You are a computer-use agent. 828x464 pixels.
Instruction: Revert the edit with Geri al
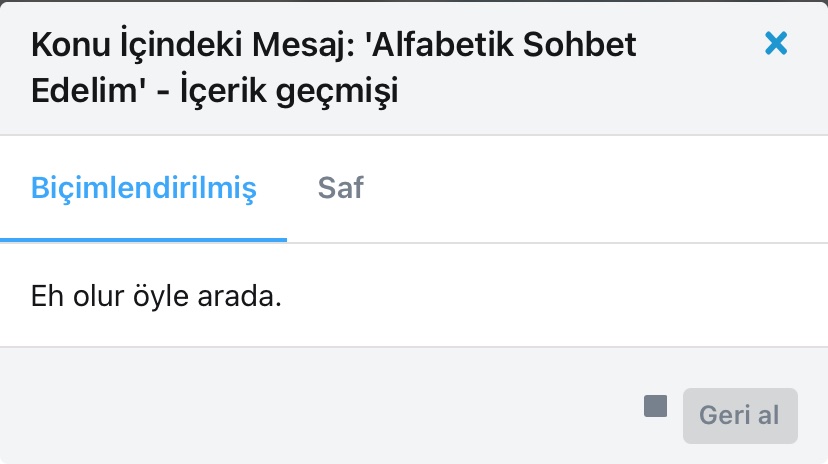coord(739,415)
